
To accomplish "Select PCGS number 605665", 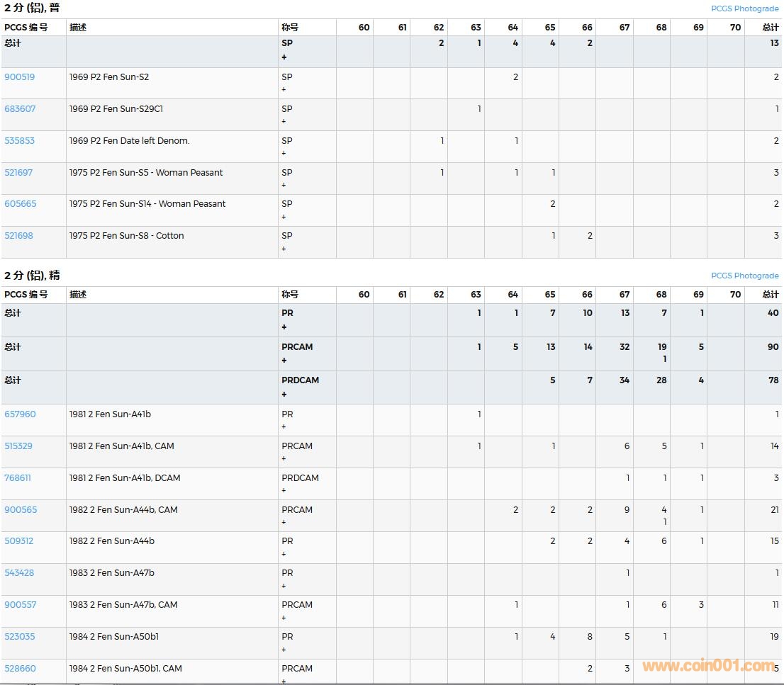I will [x=20, y=204].
